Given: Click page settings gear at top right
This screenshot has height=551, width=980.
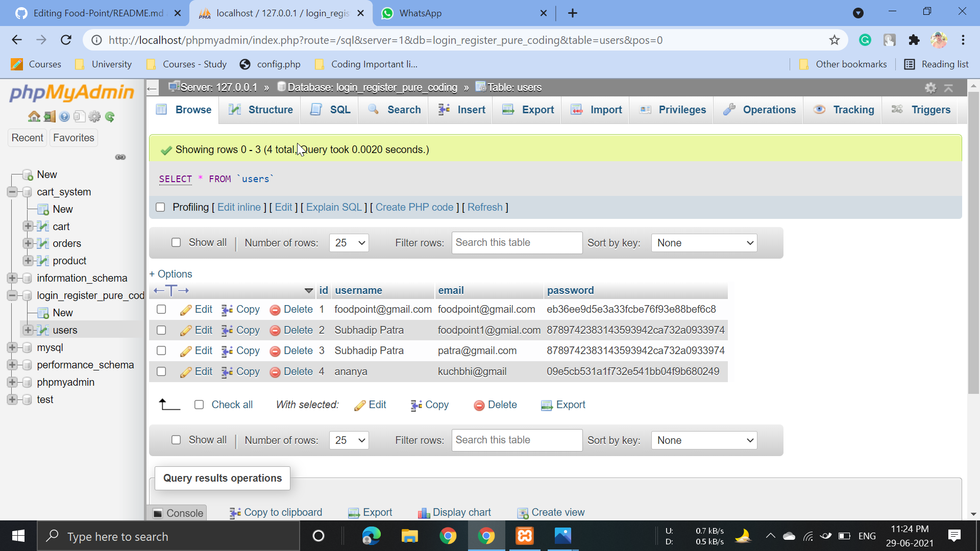Looking at the screenshot, I should tap(930, 88).
